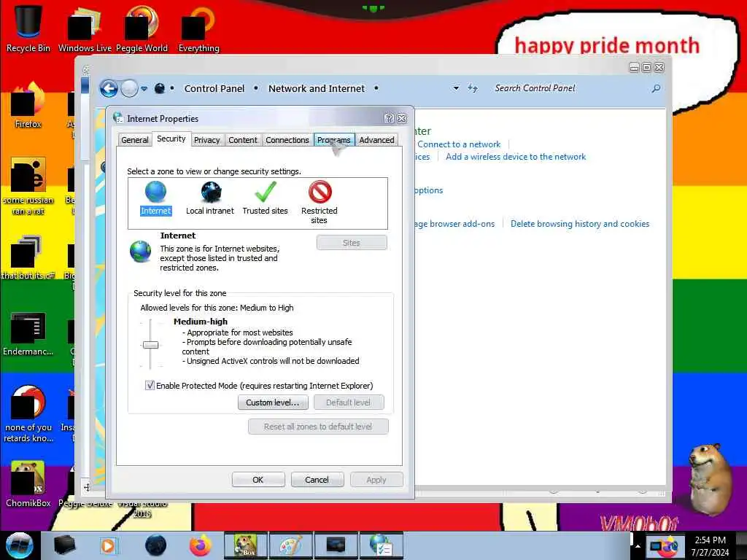This screenshot has height=560, width=747.
Task: Open recent pages dropdown beside Forward button
Action: (144, 88)
